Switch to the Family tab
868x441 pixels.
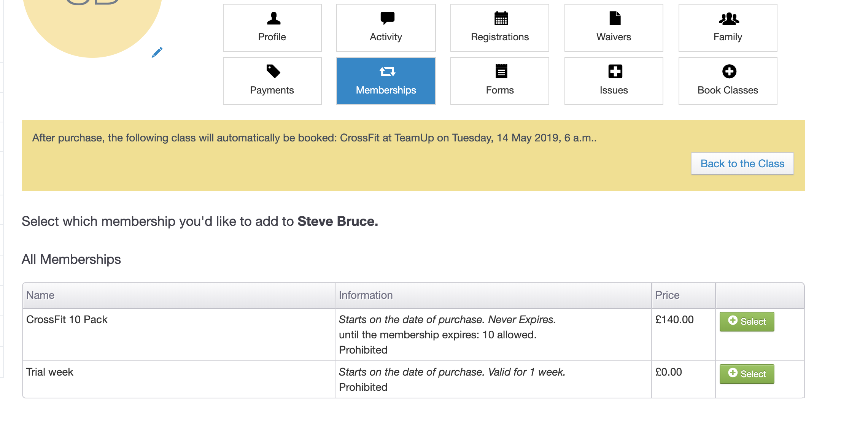727,28
